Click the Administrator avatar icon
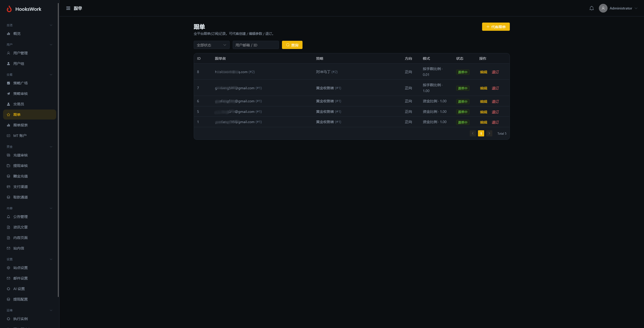 coord(603,8)
